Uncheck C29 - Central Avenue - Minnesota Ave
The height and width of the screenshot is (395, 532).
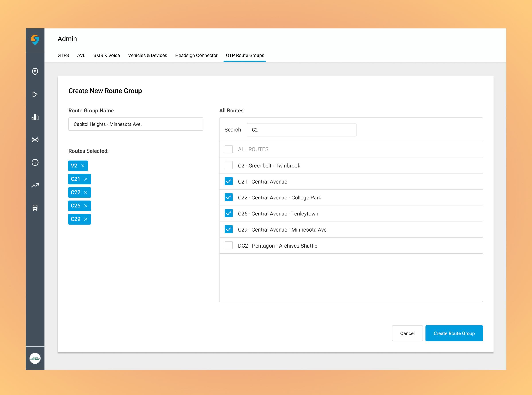228,229
